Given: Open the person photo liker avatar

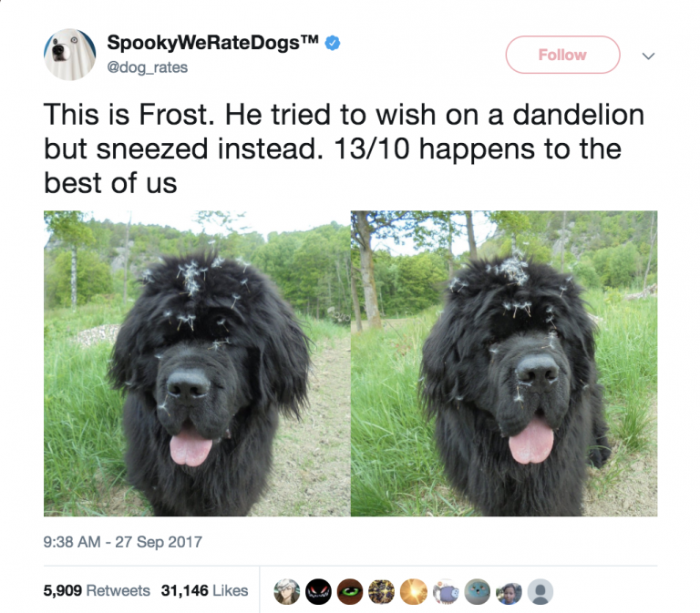Looking at the screenshot, I should point(509,591).
